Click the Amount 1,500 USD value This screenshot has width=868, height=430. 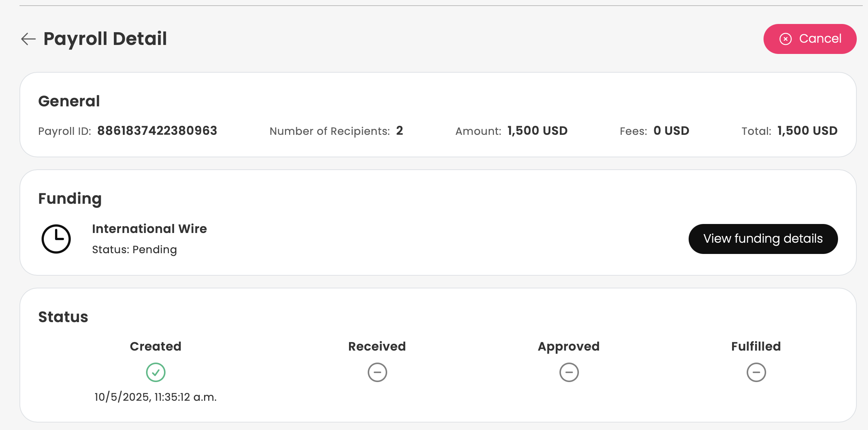537,131
